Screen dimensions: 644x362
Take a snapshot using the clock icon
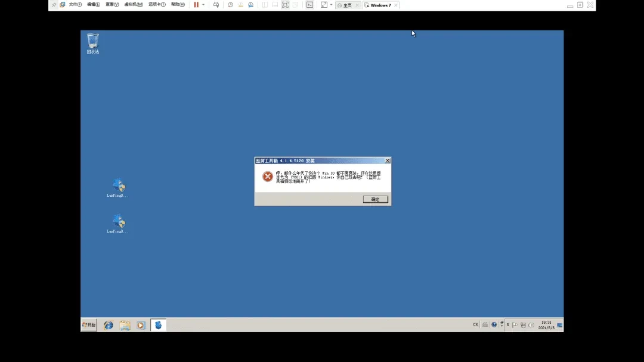(x=230, y=5)
